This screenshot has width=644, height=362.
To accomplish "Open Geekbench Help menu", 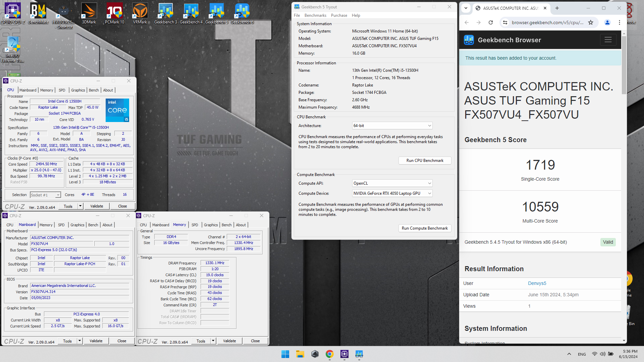I will (356, 15).
